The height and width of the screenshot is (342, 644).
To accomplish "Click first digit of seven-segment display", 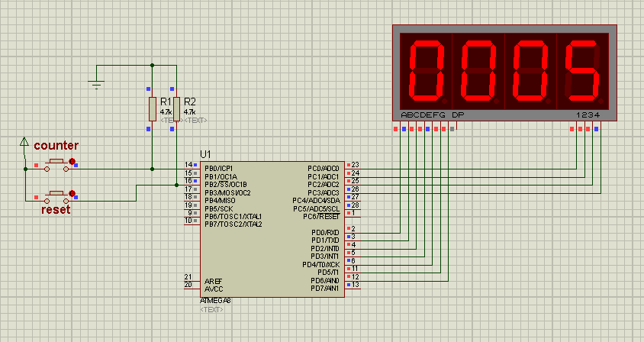I will [427, 71].
